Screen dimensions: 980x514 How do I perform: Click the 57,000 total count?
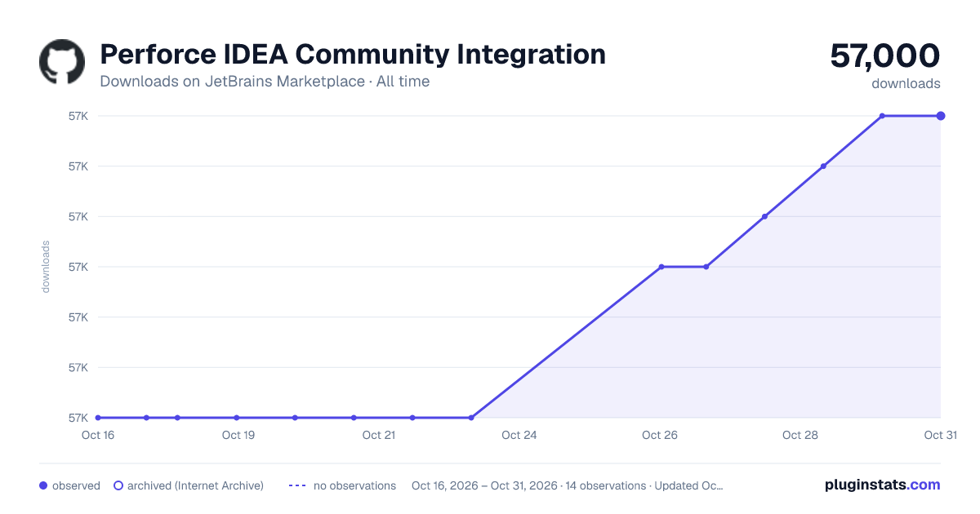[x=885, y=55]
